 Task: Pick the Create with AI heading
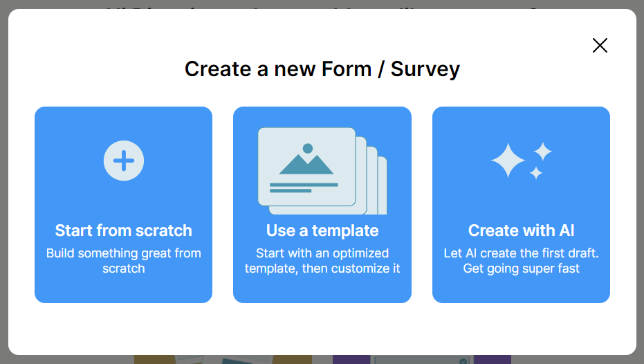pos(522,230)
